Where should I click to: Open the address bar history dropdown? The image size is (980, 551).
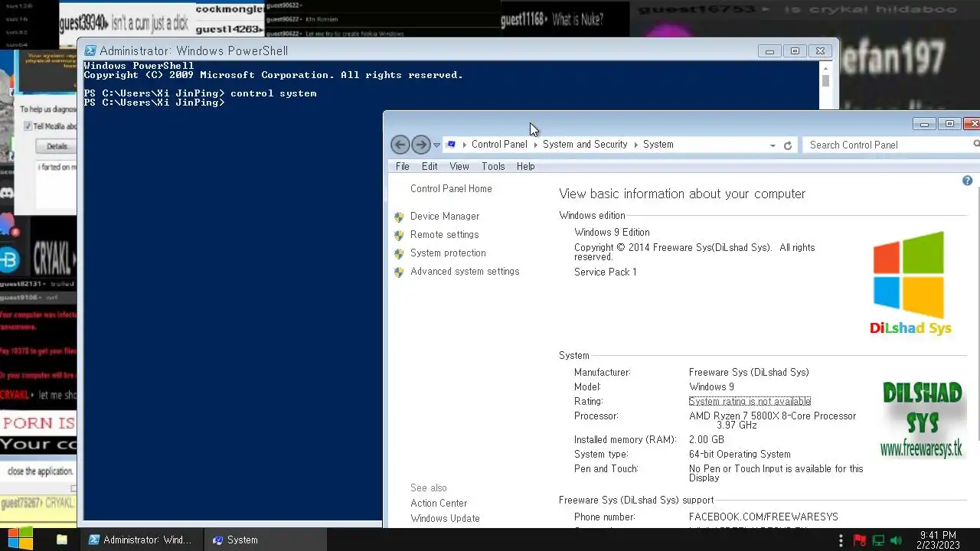pyautogui.click(x=773, y=145)
